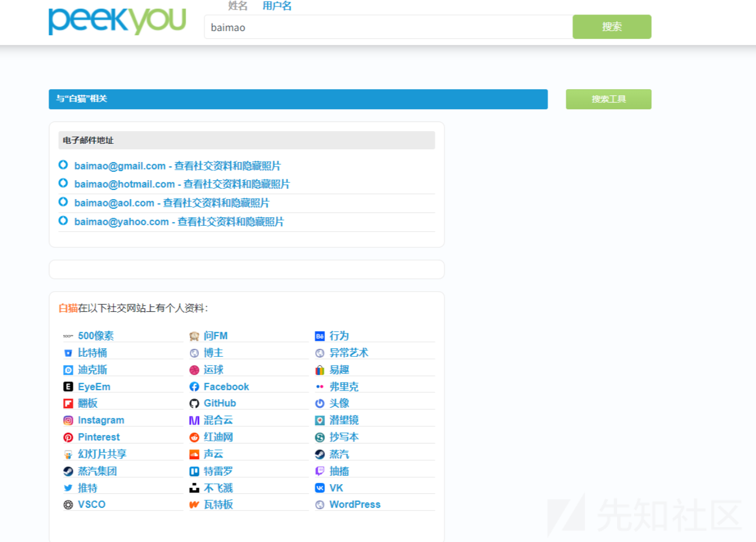
Task: Open the 搜索工具 button
Action: click(608, 99)
